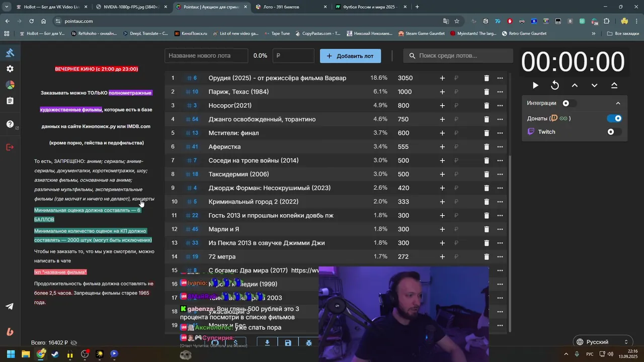The image size is (644, 362).
Task: Add amount to Носорог(2021) with plus
Action: pos(442,106)
